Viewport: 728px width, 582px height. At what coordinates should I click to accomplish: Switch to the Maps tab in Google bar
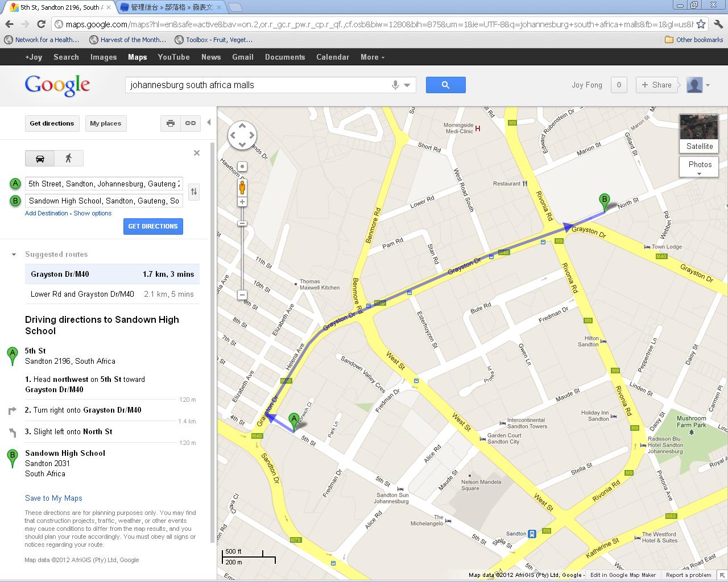(x=137, y=57)
